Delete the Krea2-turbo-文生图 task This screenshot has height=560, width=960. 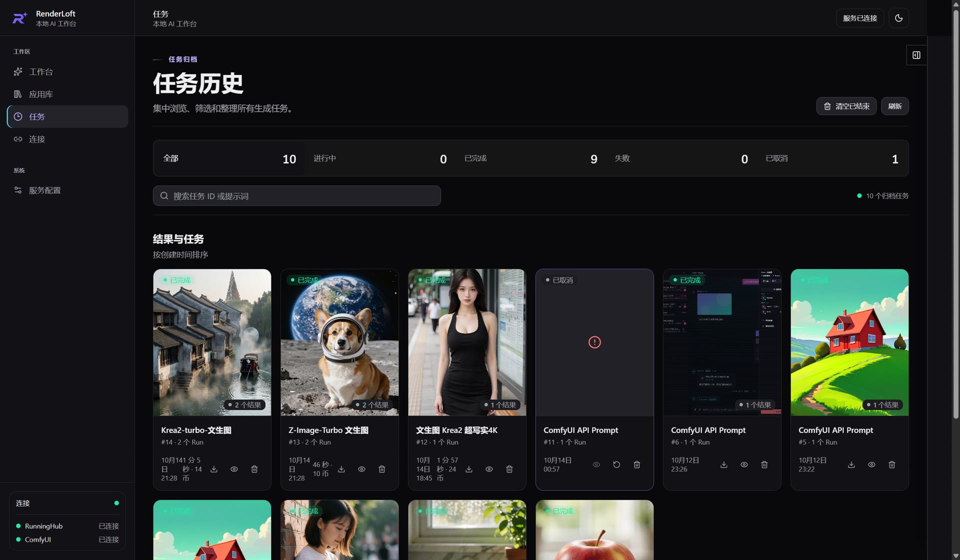point(254,469)
